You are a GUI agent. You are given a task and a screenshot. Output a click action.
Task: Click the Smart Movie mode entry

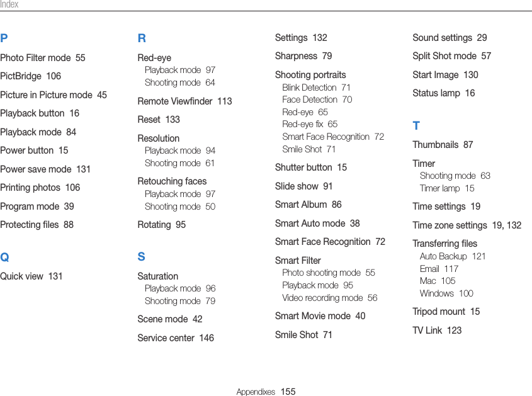point(320,316)
